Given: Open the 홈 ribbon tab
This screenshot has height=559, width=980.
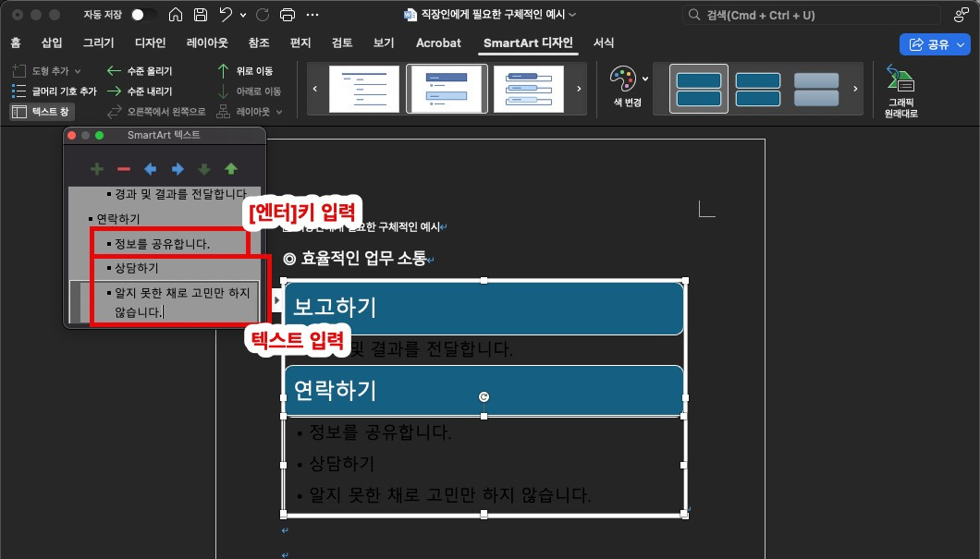Looking at the screenshot, I should click(16, 43).
